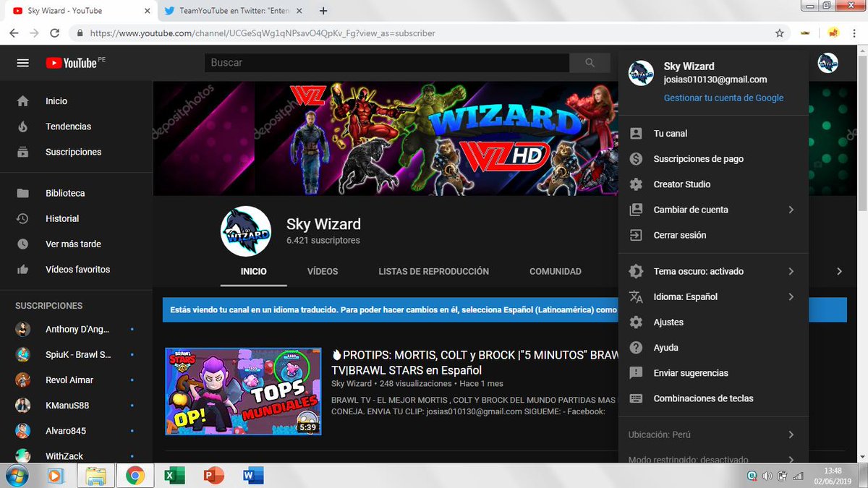Launch Excel from the taskbar
Viewport: 868px width, 488px height.
point(174,476)
